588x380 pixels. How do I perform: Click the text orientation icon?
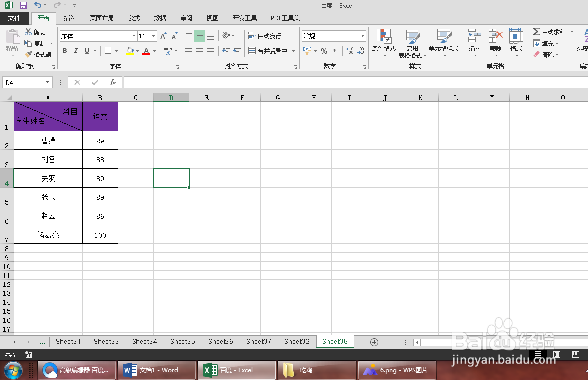point(226,36)
